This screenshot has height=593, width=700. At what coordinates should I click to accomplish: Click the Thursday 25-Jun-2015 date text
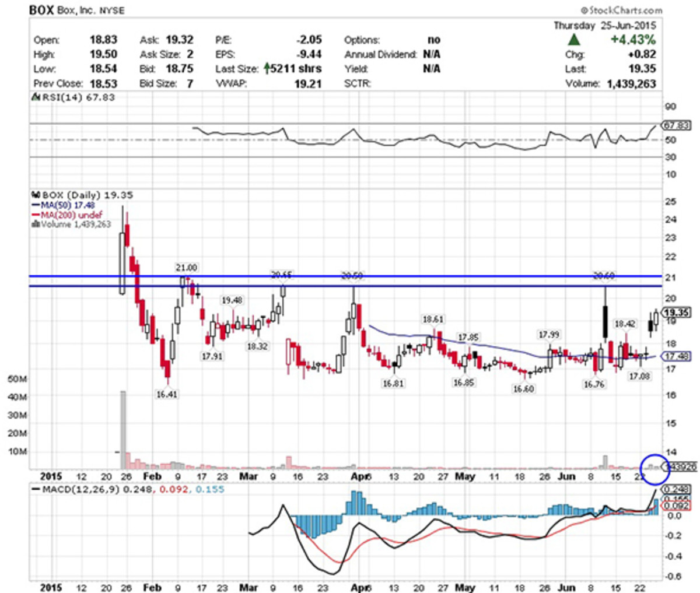[604, 26]
